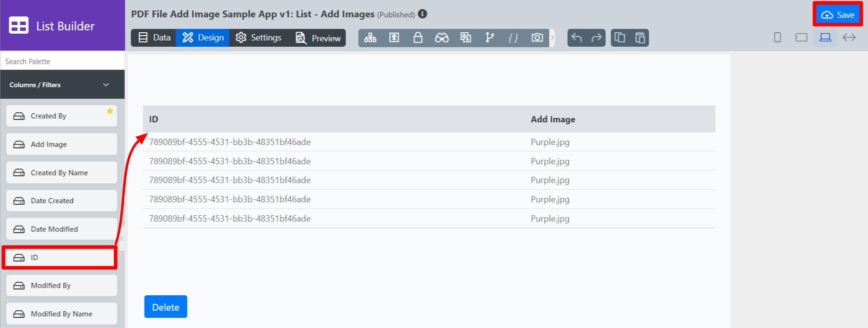Click the curly braces JSON icon

[513, 38]
